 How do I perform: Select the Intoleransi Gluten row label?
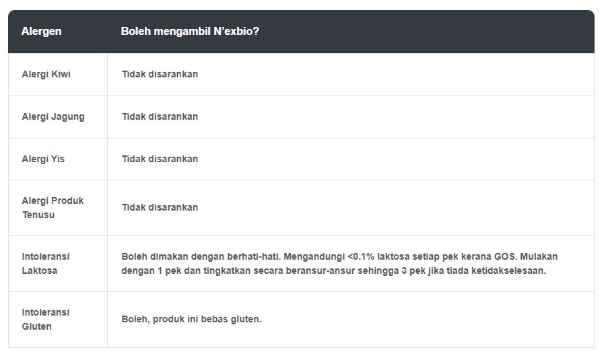(x=45, y=319)
